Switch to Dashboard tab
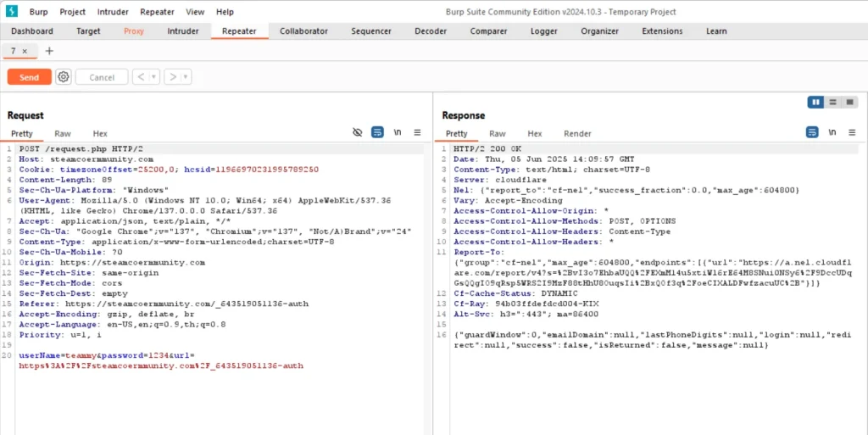868x435 pixels. point(32,31)
